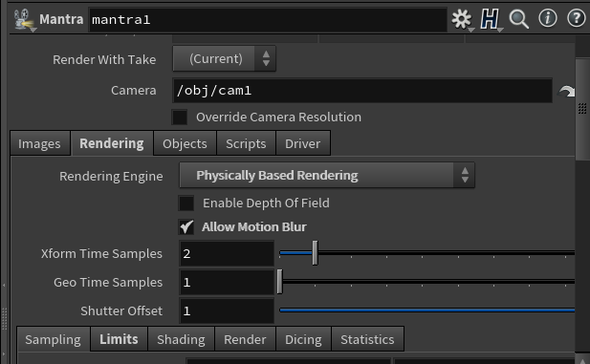Click the magnifier search parameters icon

click(x=518, y=19)
